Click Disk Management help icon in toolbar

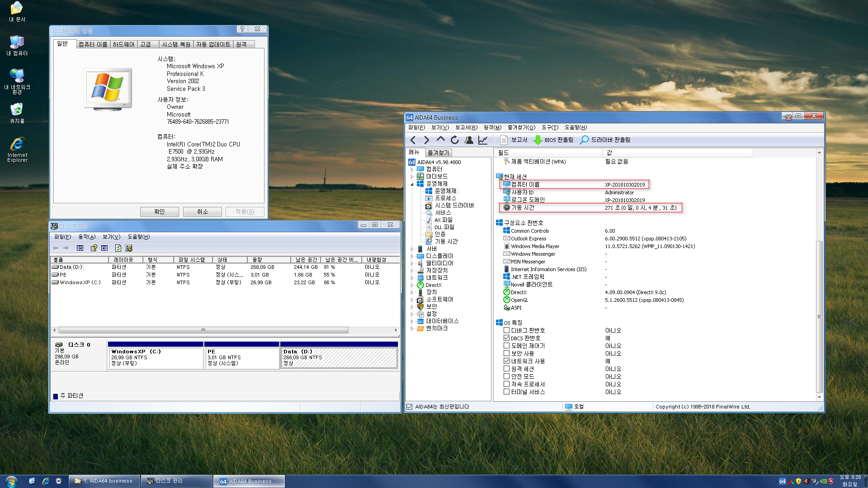pyautogui.click(x=94, y=248)
